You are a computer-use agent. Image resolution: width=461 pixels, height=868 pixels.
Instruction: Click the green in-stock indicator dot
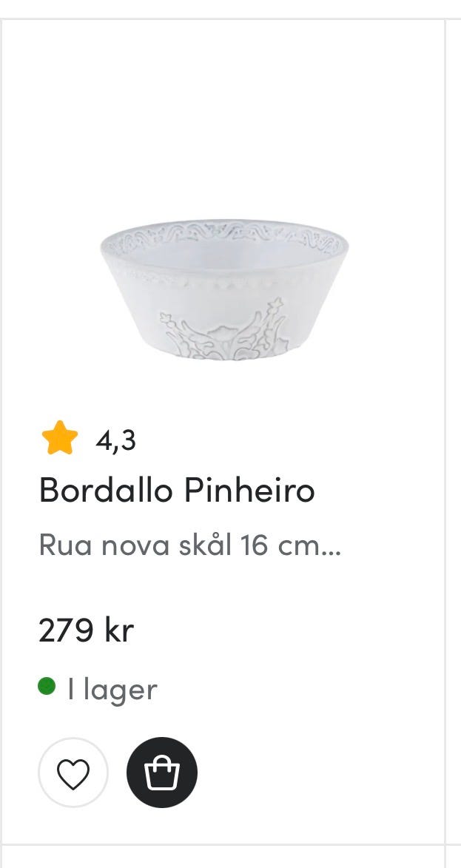(x=47, y=687)
